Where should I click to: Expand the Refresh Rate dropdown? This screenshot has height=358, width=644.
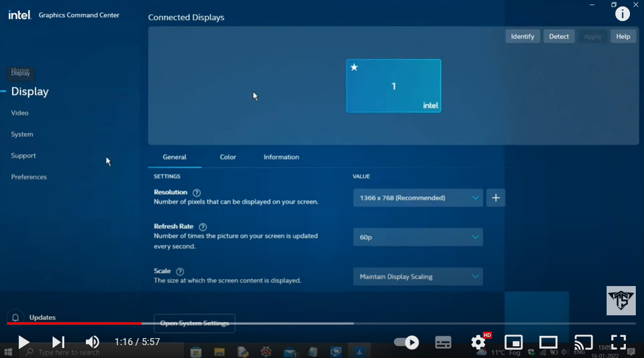418,237
